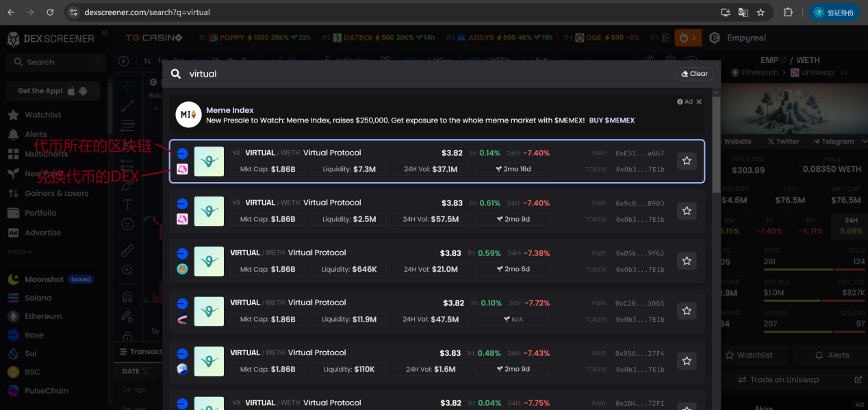Open trending #3 AGSYS in ticker
The height and width of the screenshot is (410, 868).
[500, 38]
